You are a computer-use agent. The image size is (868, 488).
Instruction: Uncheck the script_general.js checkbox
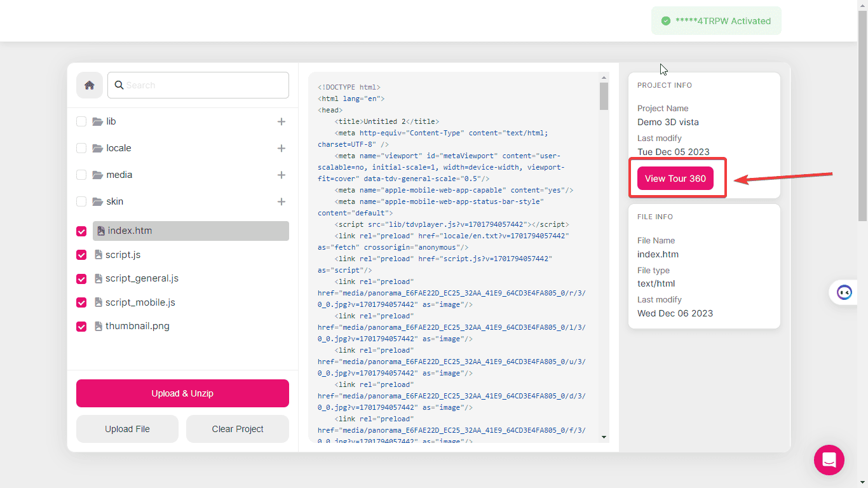pyautogui.click(x=81, y=279)
